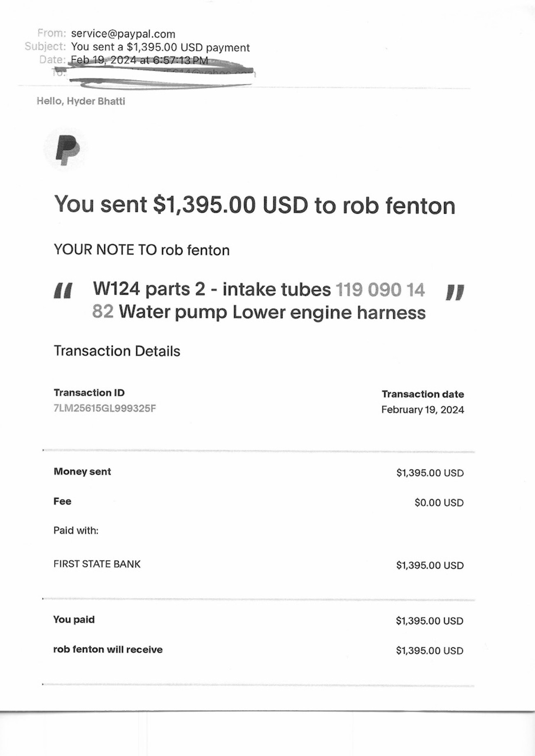Click the email subject line text
The width and height of the screenshot is (535, 756).
160,47
